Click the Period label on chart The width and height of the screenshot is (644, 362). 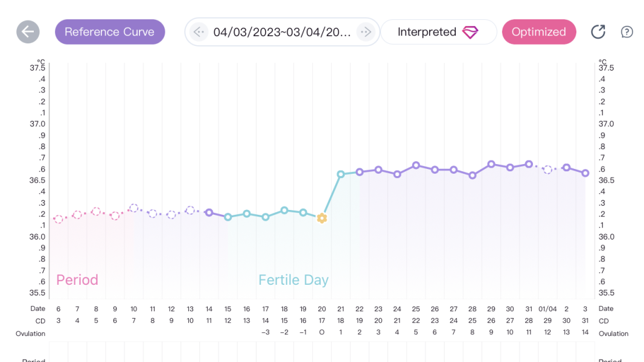(x=77, y=280)
